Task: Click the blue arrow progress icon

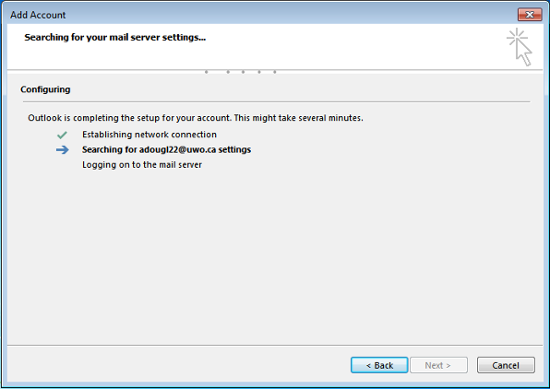Action: click(62, 150)
